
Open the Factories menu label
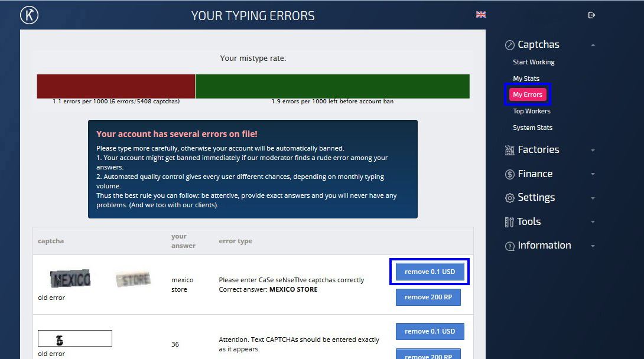(538, 149)
